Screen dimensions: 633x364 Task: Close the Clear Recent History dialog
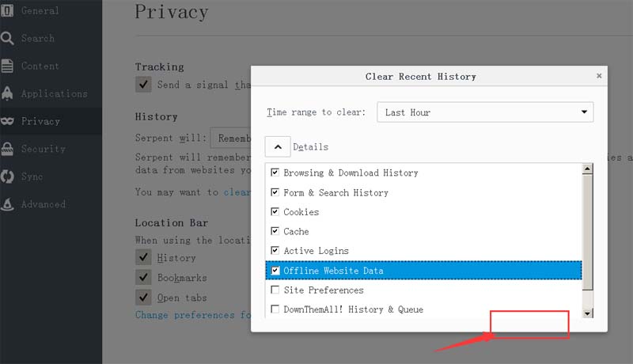[599, 76]
